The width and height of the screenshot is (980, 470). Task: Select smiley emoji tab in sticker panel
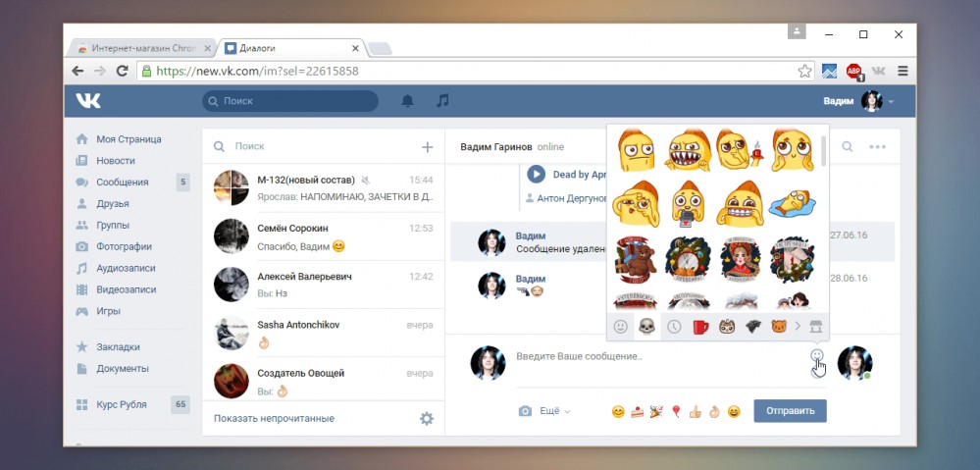pos(620,326)
